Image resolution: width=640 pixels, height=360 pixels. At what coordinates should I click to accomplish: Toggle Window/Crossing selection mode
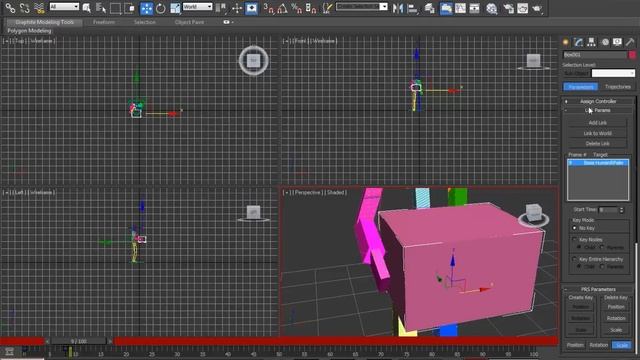[x=130, y=8]
